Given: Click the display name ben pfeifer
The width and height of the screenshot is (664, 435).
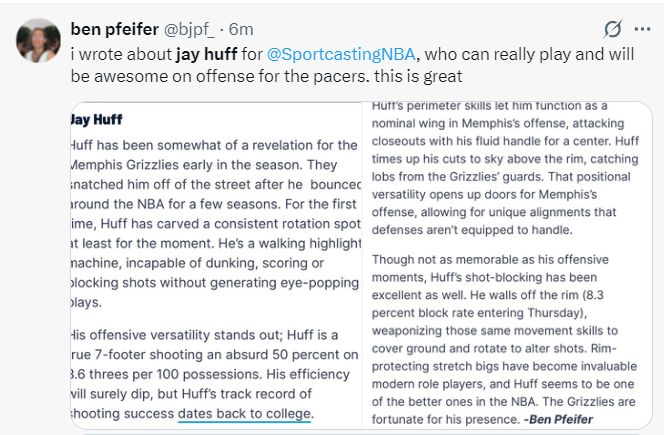Looking at the screenshot, I should point(115,29).
